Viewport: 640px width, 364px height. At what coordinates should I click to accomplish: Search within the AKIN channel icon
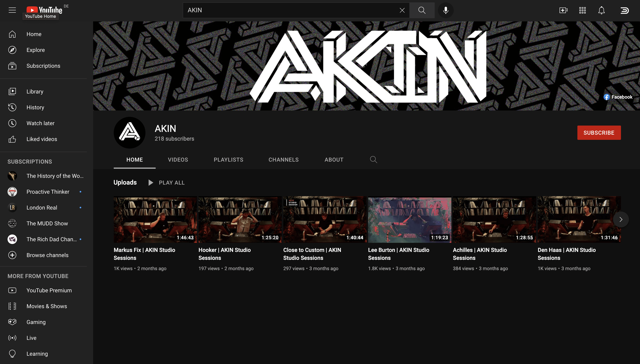373,159
